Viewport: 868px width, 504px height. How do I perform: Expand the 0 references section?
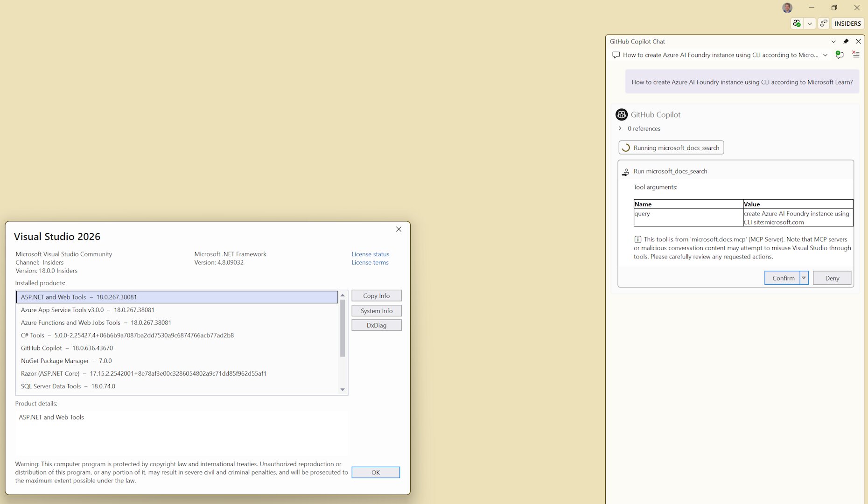point(620,128)
